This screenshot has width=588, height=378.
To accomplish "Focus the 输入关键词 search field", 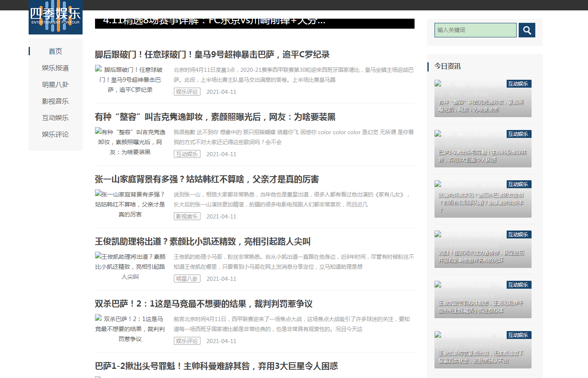I will (476, 30).
